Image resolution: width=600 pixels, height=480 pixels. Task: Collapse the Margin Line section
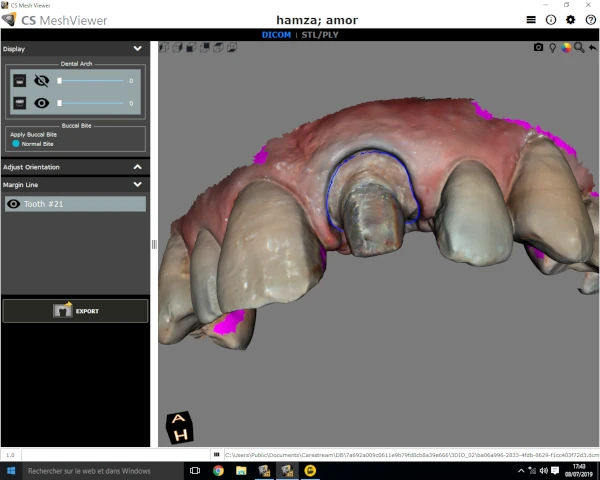(x=138, y=184)
